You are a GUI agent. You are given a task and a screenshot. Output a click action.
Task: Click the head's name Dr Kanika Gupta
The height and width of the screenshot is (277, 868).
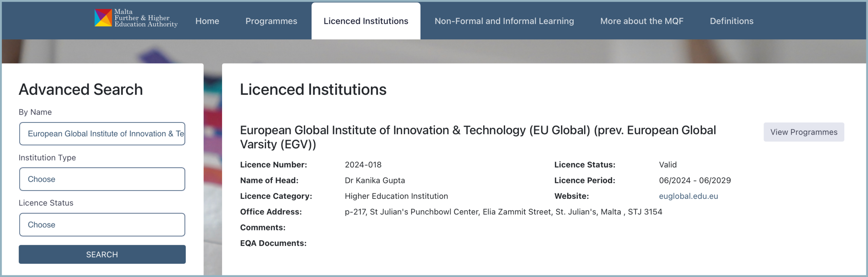pyautogui.click(x=375, y=180)
